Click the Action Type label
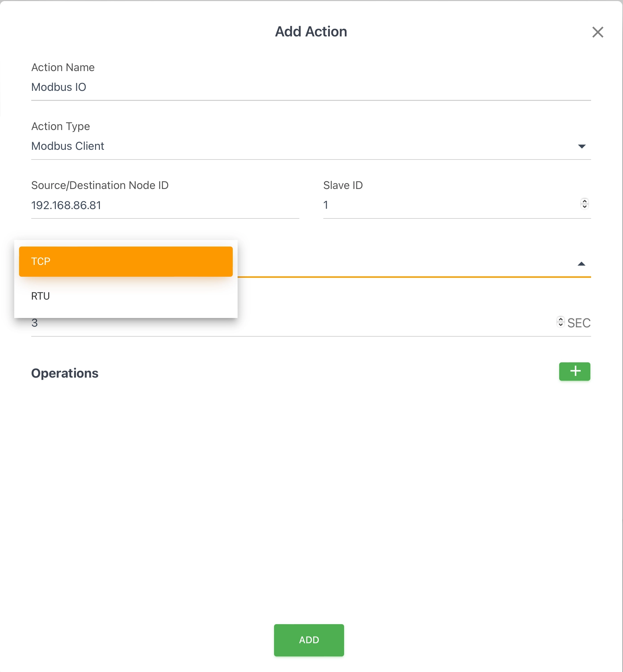 (x=61, y=127)
